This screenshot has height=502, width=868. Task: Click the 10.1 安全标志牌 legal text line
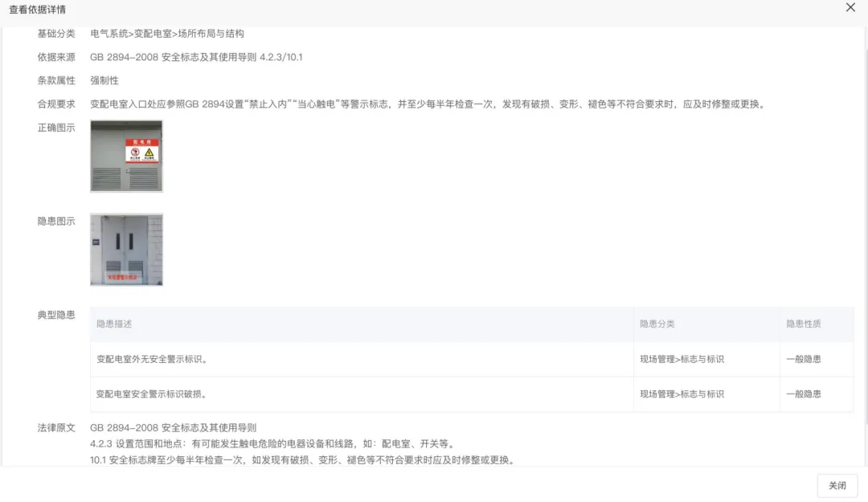301,460
